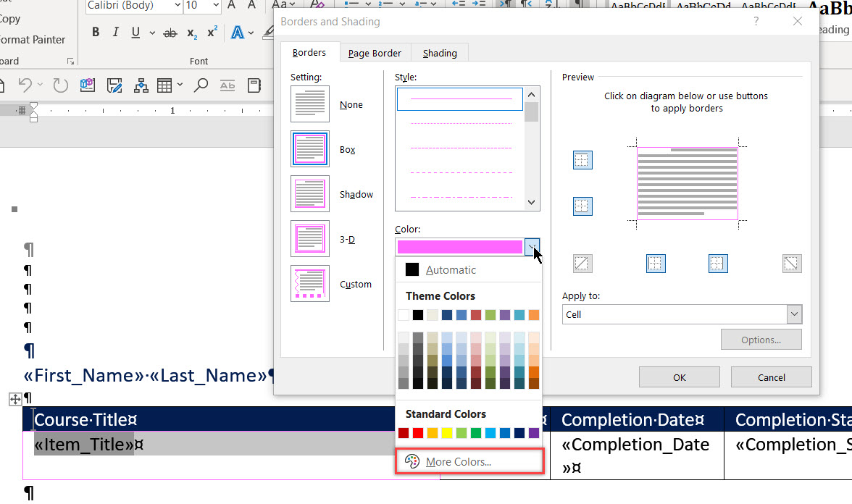Click the Redo circular arrow
Viewport: 852px width, 504px height.
pos(60,85)
